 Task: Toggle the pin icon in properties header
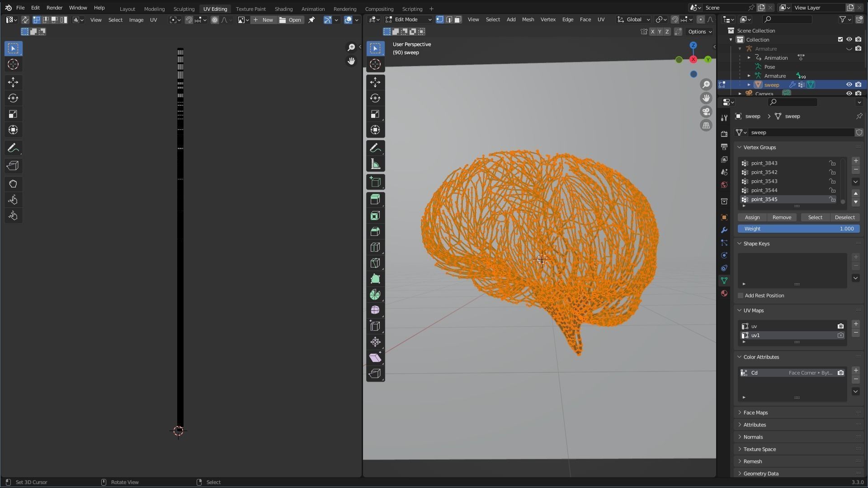tap(859, 116)
